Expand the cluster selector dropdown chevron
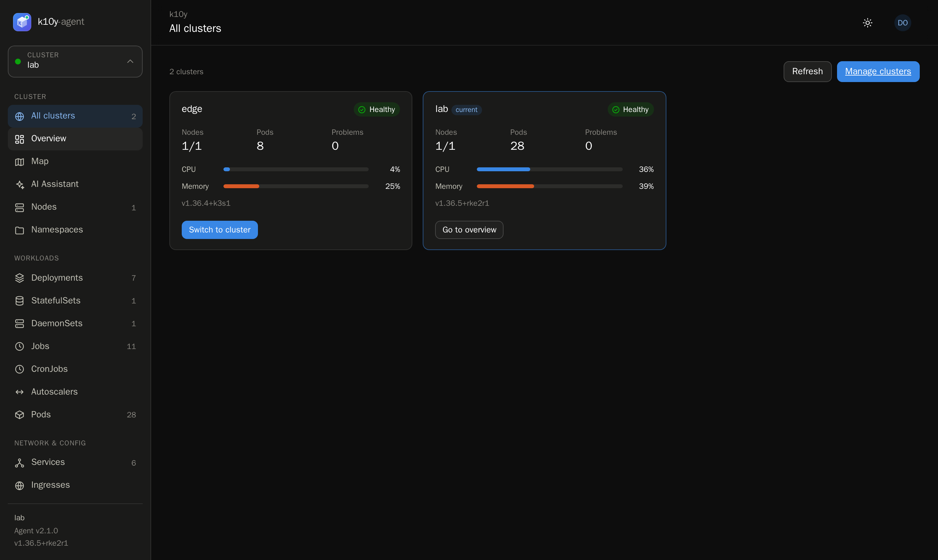The image size is (938, 560). (130, 61)
